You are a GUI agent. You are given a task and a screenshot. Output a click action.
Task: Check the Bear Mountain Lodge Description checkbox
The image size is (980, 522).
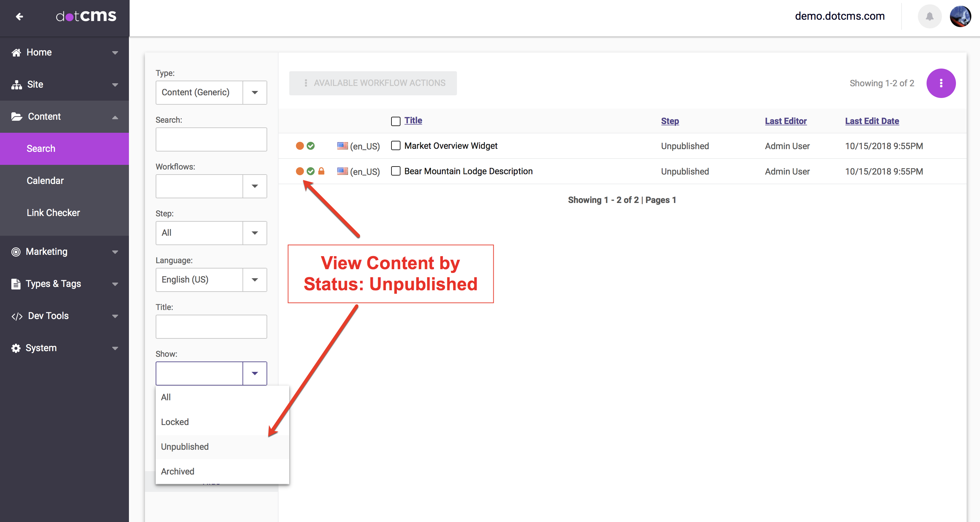tap(396, 171)
